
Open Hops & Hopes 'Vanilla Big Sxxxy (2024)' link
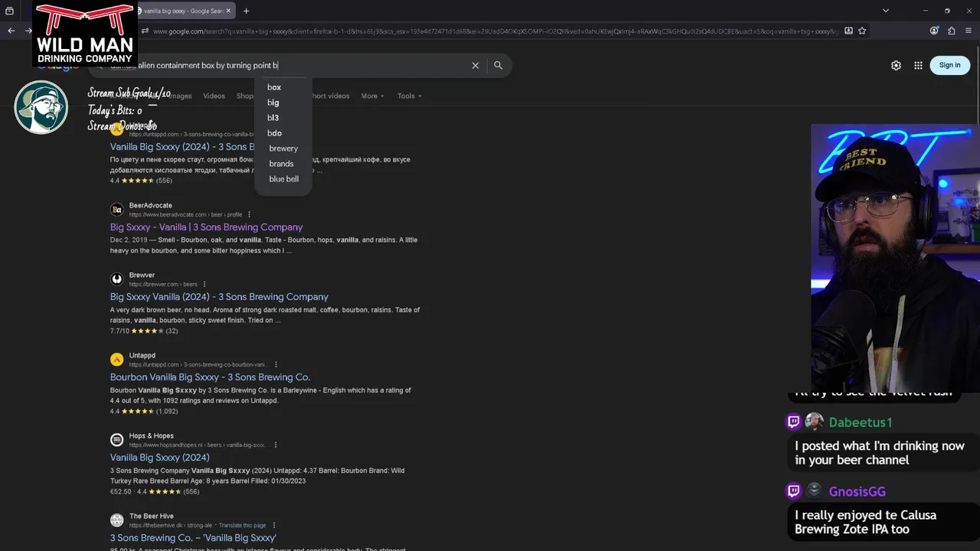[x=159, y=458]
